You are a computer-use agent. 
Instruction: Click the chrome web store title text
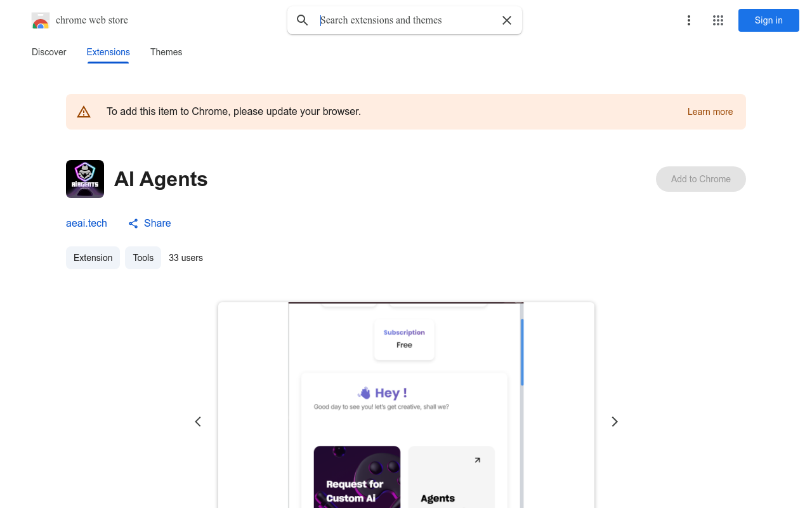[x=92, y=20]
